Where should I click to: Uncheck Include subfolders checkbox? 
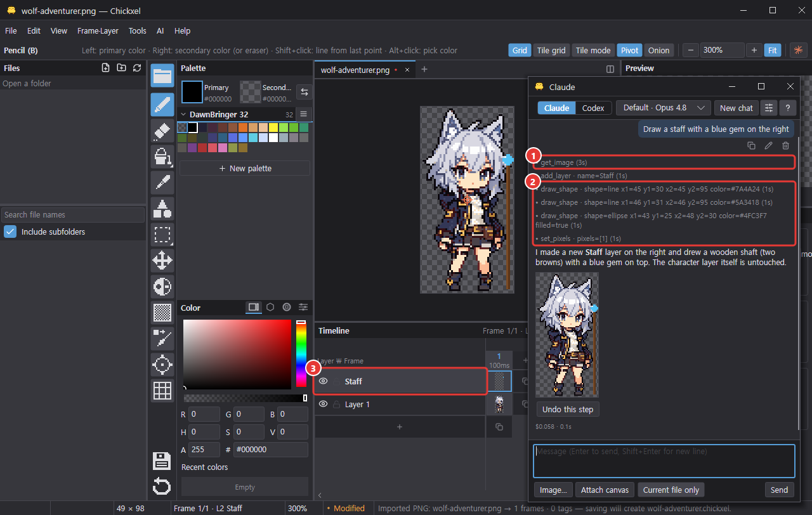pyautogui.click(x=10, y=231)
